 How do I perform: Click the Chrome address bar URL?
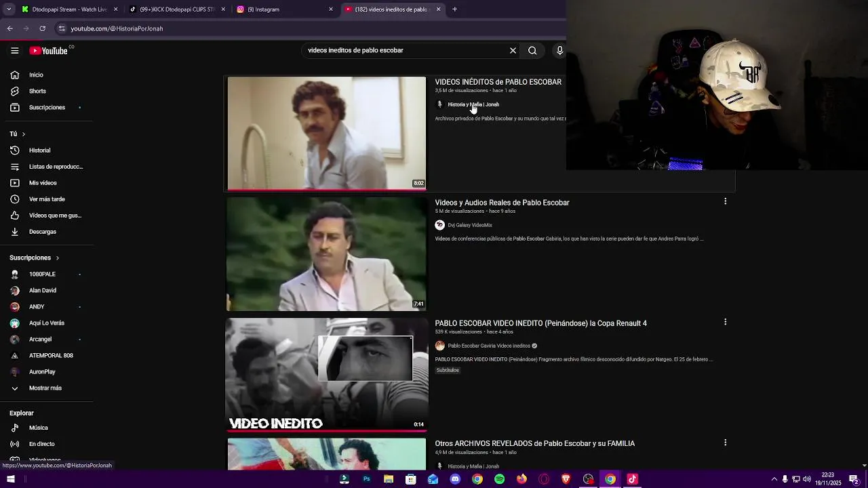click(117, 28)
